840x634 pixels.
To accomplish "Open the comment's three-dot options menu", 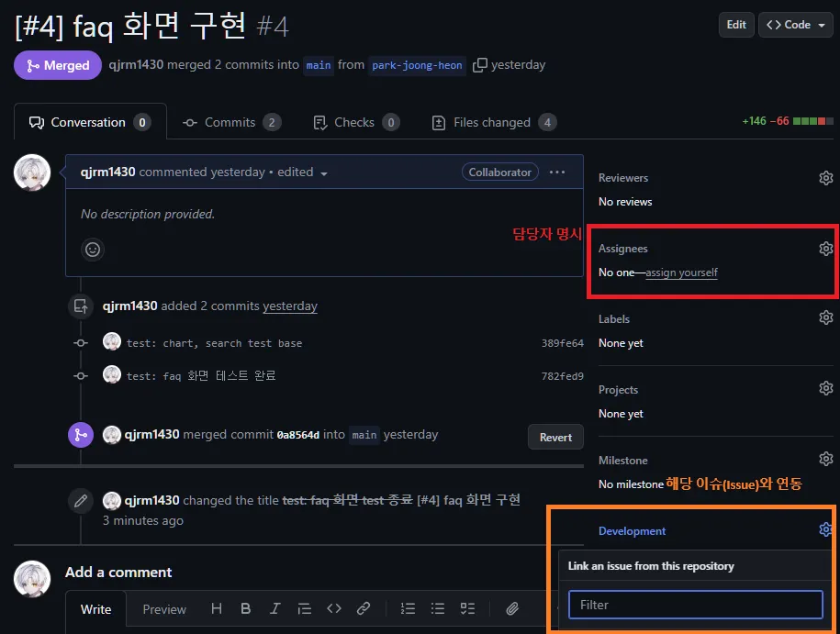I will 557,172.
